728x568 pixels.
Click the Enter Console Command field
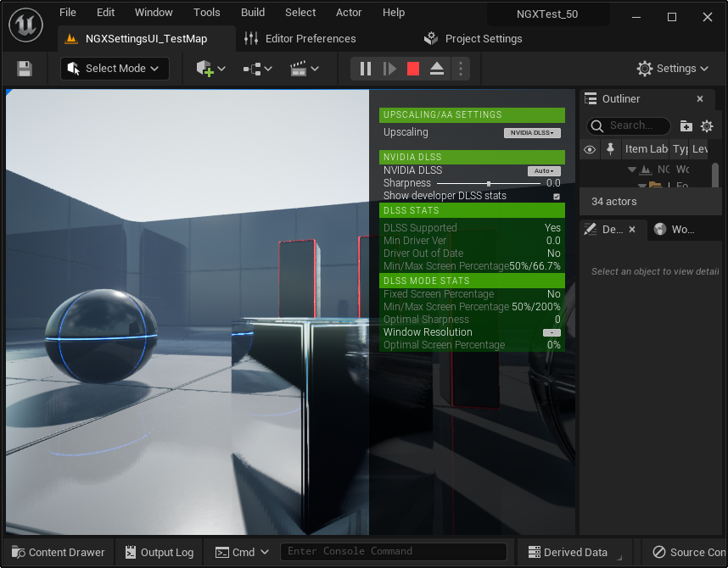click(x=393, y=552)
